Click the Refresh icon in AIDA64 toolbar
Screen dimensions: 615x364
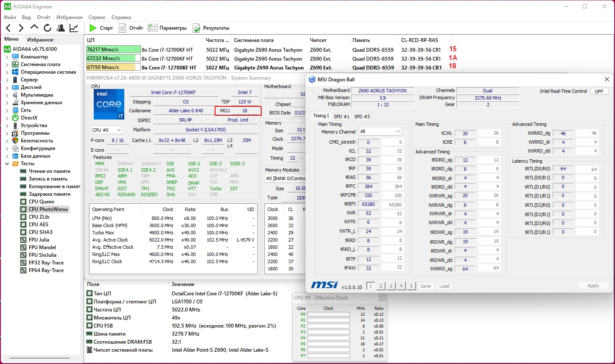tap(48, 28)
